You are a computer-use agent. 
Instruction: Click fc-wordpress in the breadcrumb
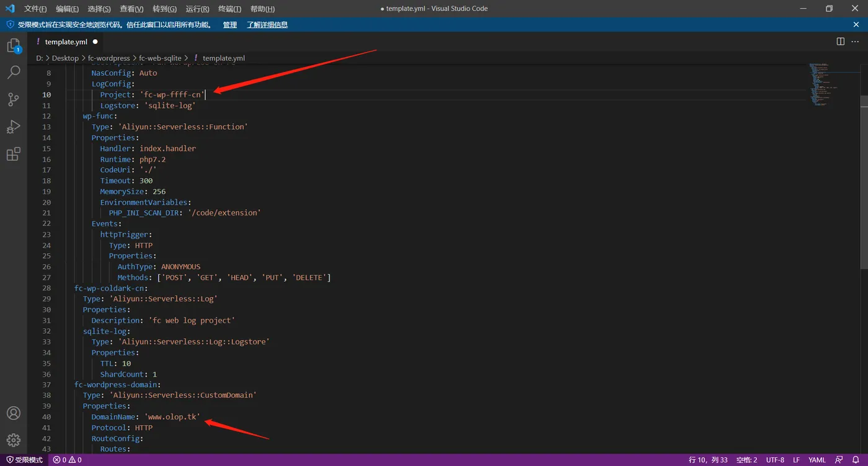tap(109, 58)
